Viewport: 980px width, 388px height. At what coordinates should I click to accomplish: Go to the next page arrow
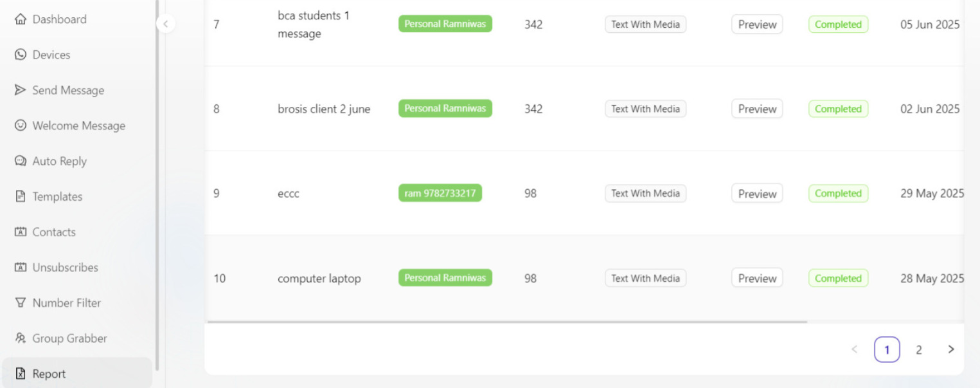click(x=951, y=349)
